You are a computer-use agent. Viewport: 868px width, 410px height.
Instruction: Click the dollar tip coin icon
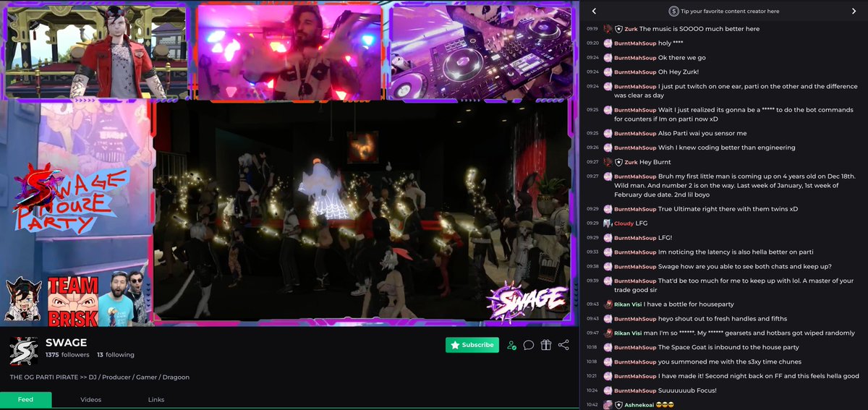click(674, 11)
